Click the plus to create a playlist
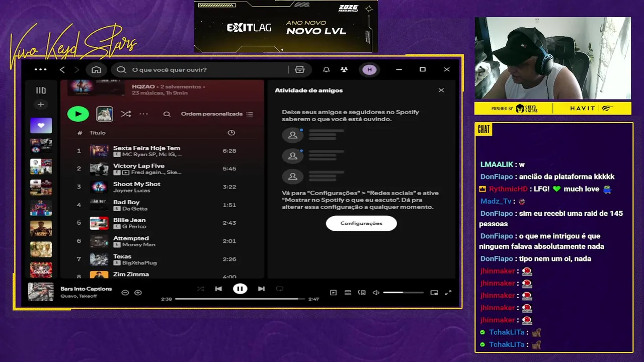The image size is (644, 362). [x=41, y=105]
